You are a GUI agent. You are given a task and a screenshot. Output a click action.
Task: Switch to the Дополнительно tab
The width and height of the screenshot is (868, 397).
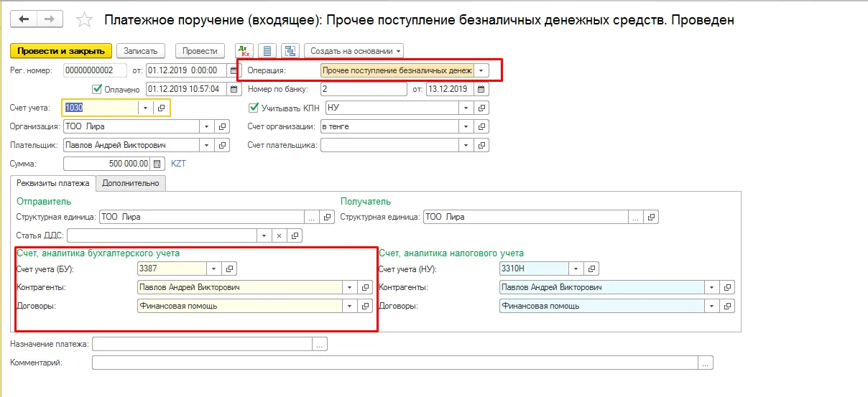click(x=131, y=183)
